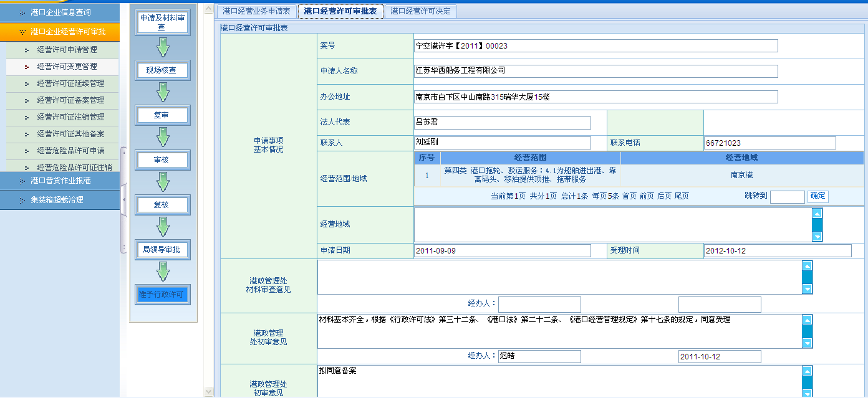Switch to the 港口经营业务申请表 tab
This screenshot has height=398, width=868.
pyautogui.click(x=256, y=11)
